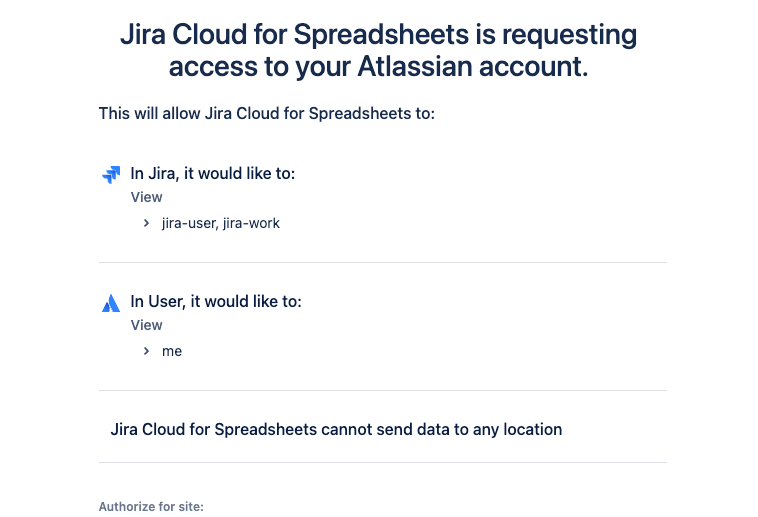Click the Atlassian logo beside In User
This screenshot has width=758, height=517.
click(111, 303)
